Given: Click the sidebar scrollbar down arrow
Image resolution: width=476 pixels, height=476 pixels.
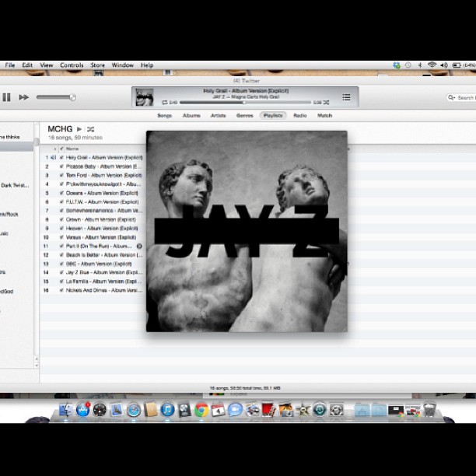Looking at the screenshot, I should click(37, 366).
